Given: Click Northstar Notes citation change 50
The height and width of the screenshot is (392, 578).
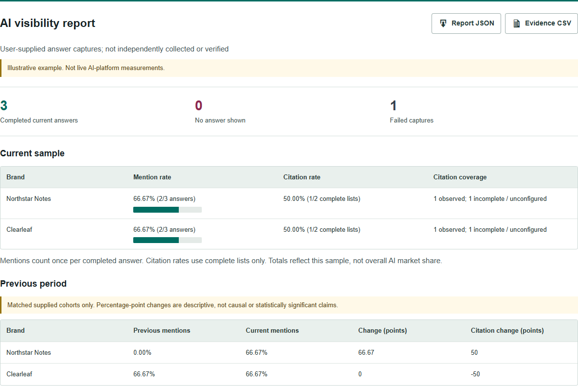Looking at the screenshot, I should pyautogui.click(x=474, y=352).
